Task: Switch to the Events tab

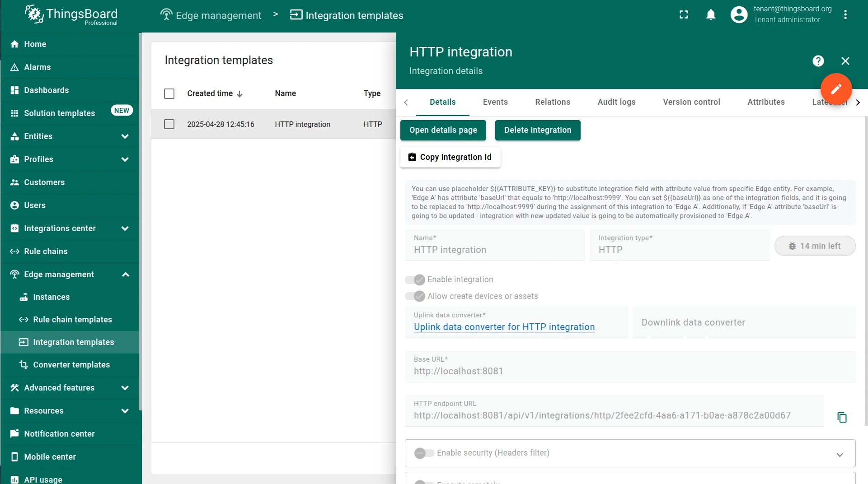Action: coord(495,102)
